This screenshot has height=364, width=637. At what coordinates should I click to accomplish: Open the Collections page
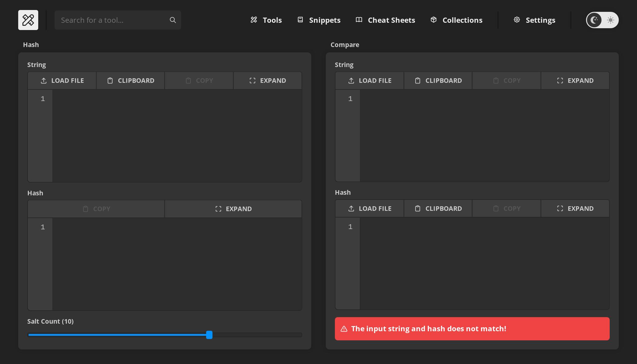pyautogui.click(x=456, y=20)
